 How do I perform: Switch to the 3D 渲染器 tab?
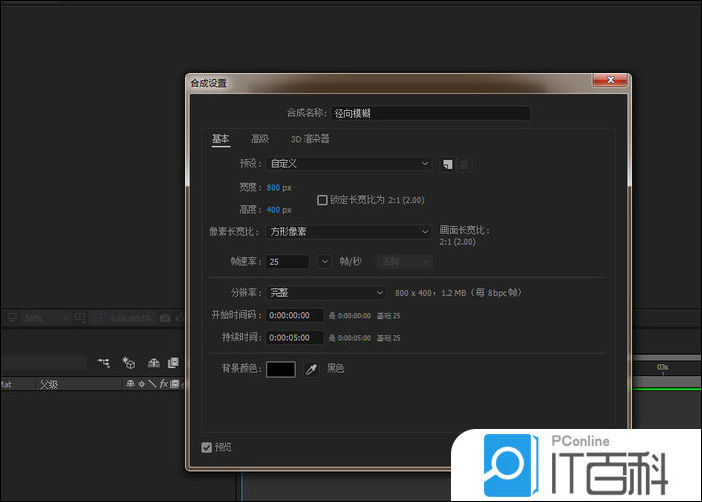310,139
